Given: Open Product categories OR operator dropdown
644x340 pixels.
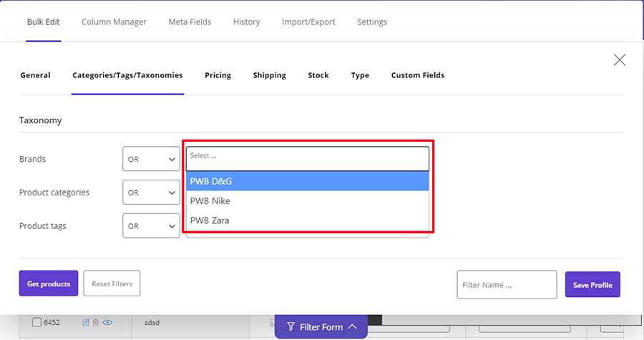Looking at the screenshot, I should pyautogui.click(x=151, y=192).
